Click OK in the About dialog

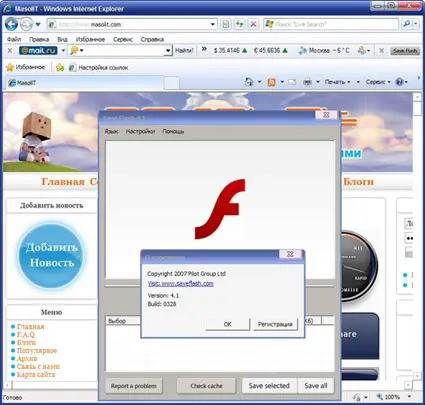[228, 324]
